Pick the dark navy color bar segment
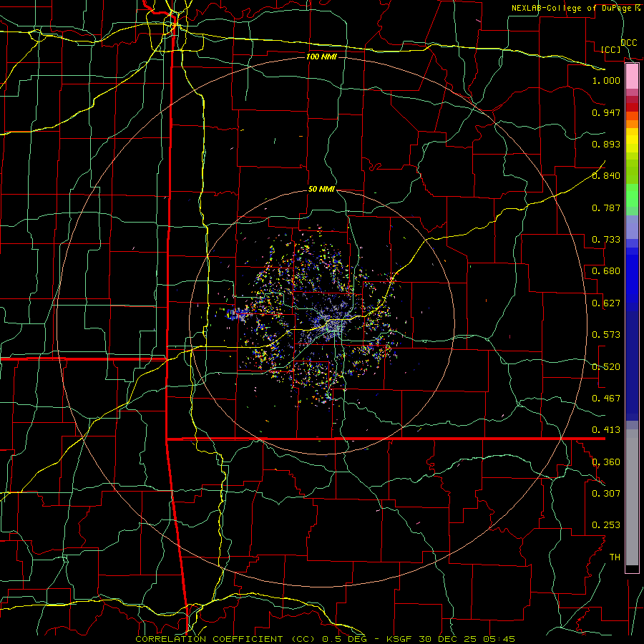This screenshot has height=644, width=644. 632,366
